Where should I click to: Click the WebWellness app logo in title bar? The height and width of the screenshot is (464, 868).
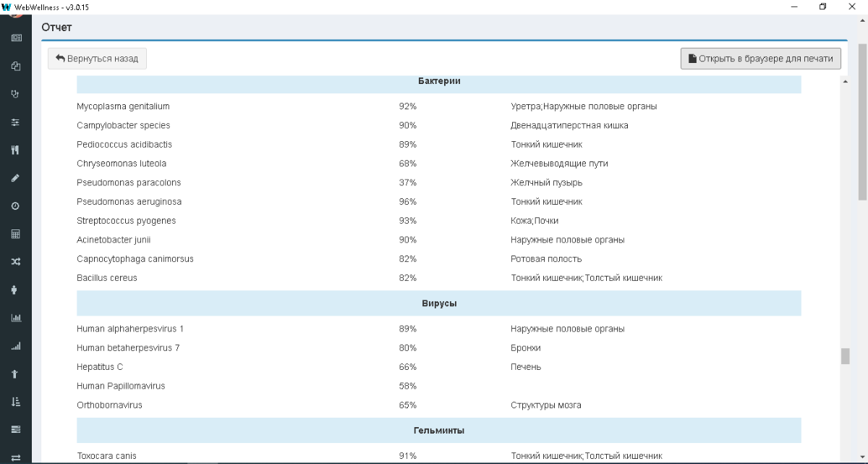click(7, 7)
